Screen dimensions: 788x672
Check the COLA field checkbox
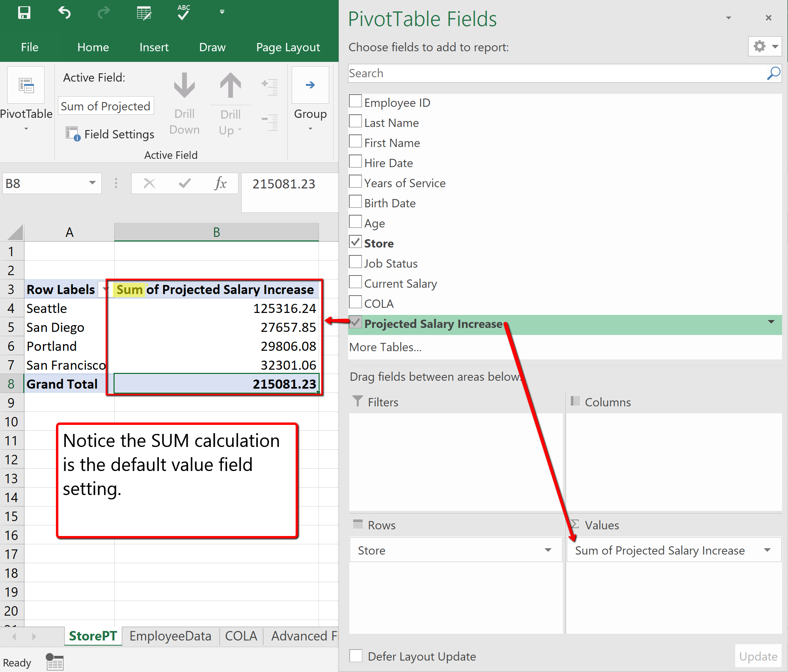tap(356, 302)
